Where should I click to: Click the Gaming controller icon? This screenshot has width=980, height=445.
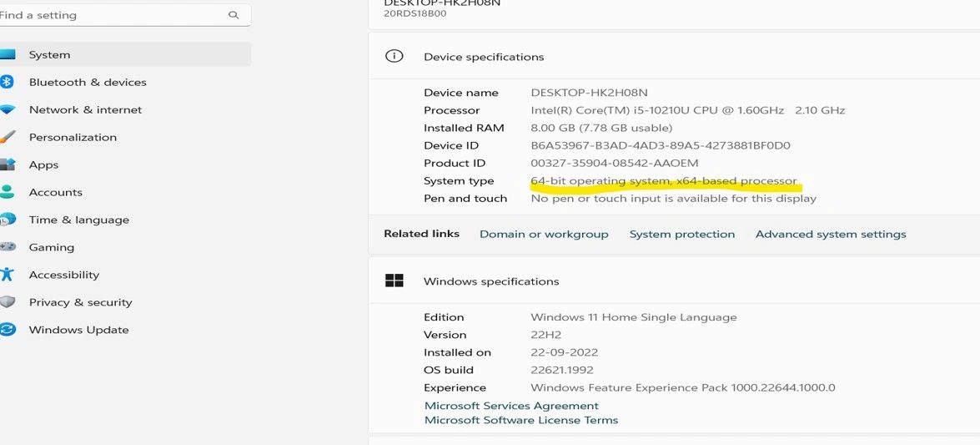(x=8, y=247)
